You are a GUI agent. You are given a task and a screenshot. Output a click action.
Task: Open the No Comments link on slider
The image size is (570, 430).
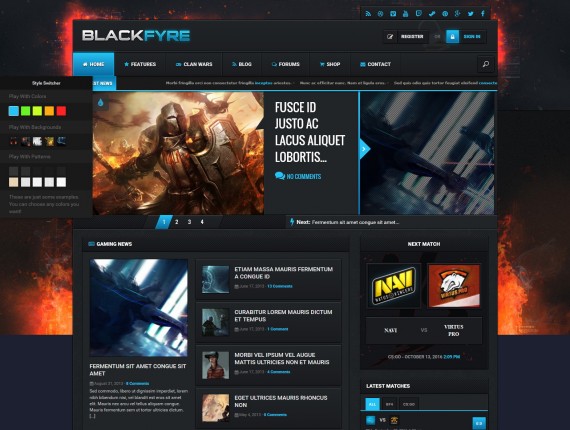point(298,176)
